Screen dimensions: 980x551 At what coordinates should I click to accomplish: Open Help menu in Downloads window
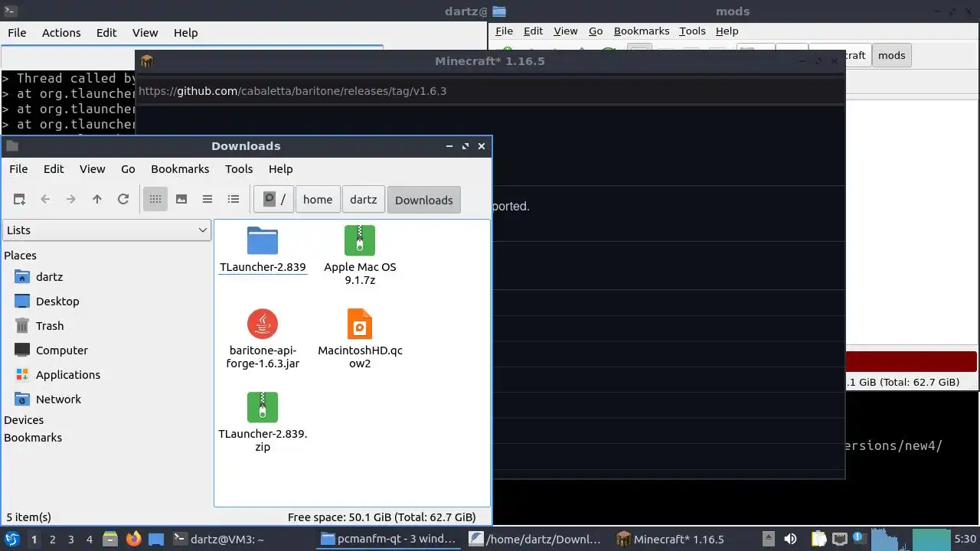coord(280,169)
